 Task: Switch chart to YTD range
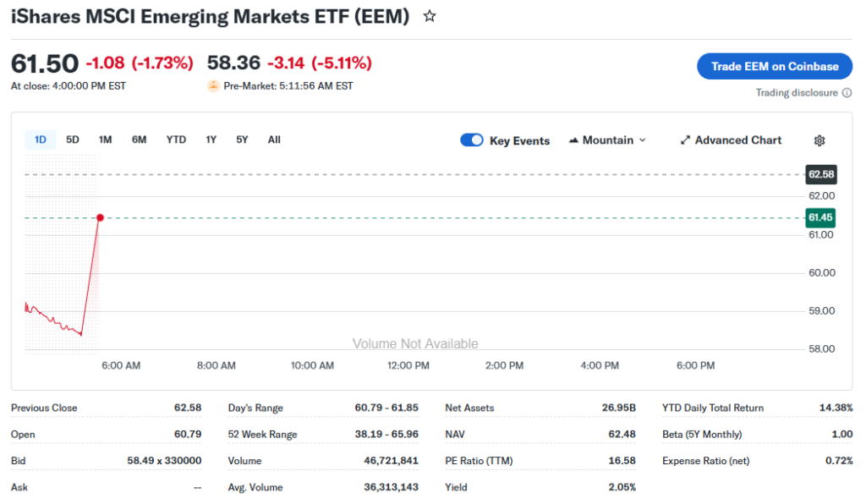[176, 140]
